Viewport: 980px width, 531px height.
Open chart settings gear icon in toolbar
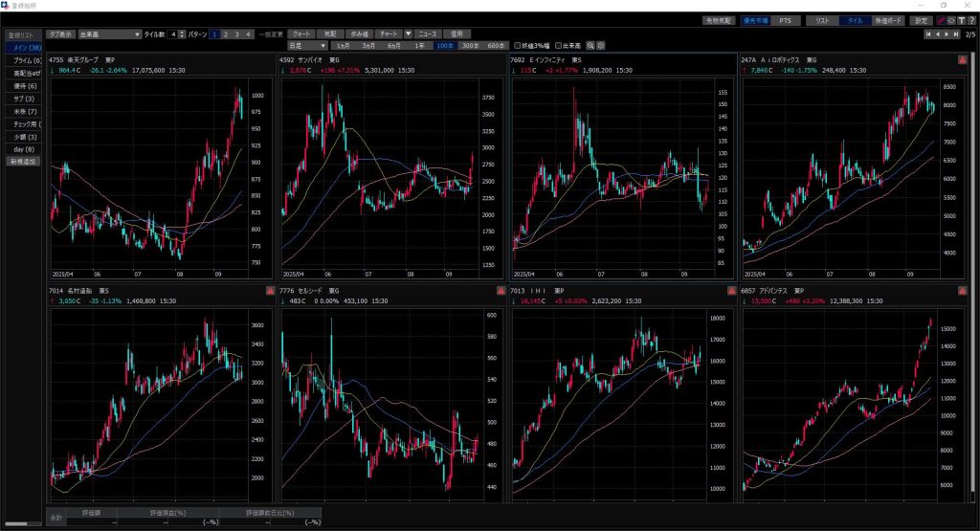click(602, 45)
